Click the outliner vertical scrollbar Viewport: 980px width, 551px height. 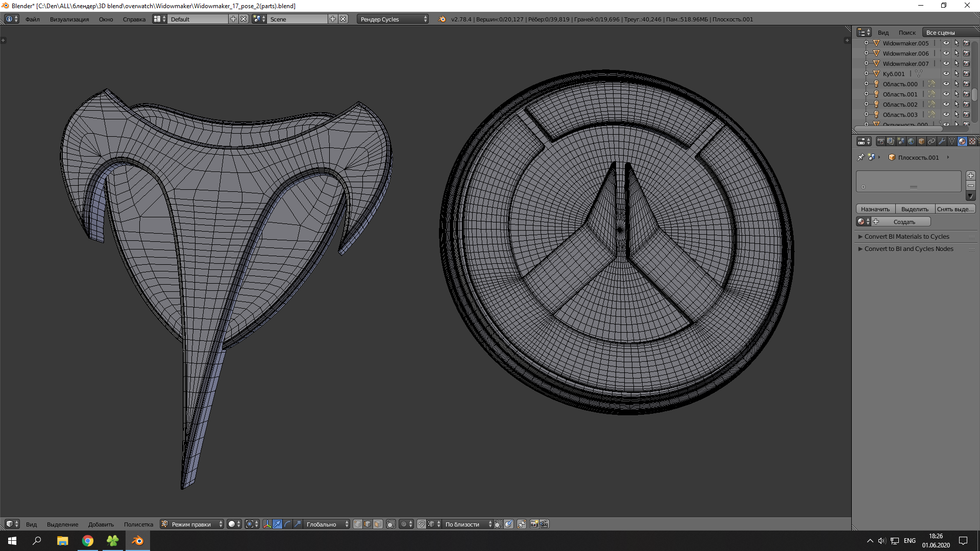pos(974,94)
